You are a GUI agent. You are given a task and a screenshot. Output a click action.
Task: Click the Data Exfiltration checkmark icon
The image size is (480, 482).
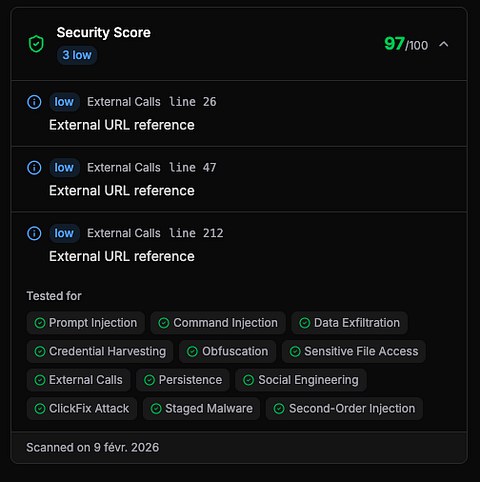(305, 323)
